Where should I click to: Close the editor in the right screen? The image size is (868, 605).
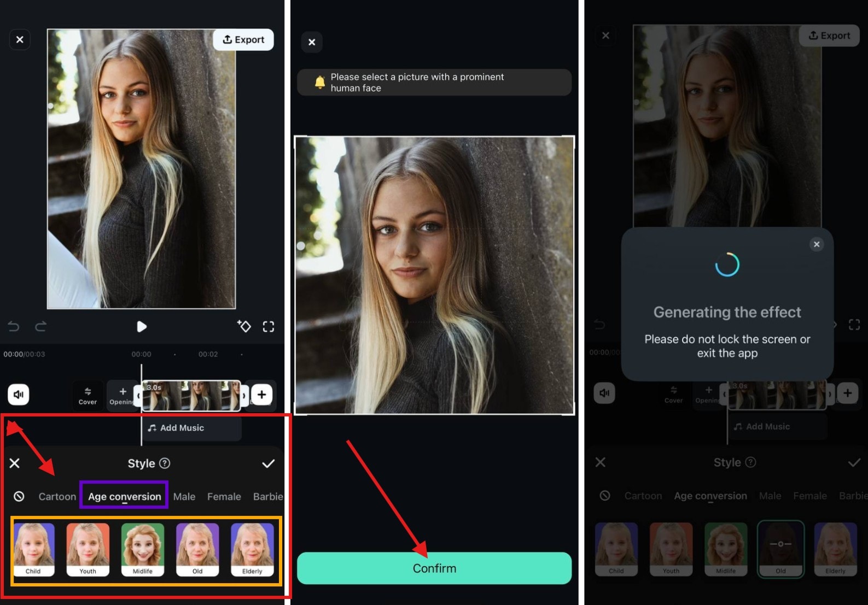[605, 36]
